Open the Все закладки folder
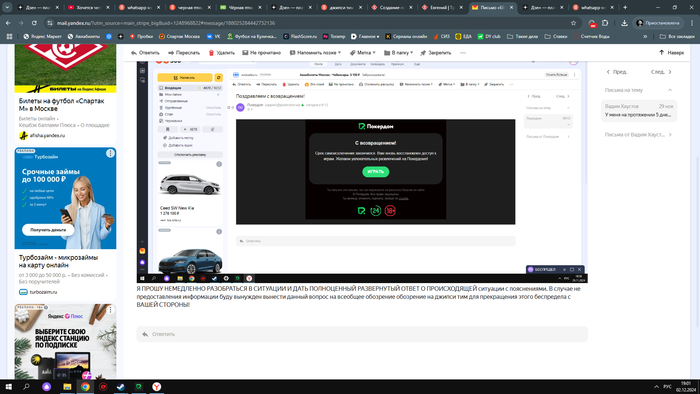 (x=677, y=36)
